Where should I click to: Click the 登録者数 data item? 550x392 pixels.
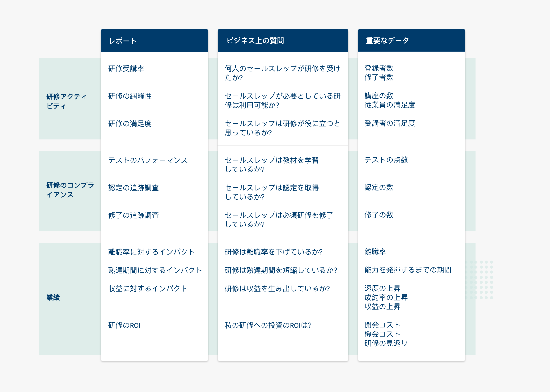click(x=379, y=68)
